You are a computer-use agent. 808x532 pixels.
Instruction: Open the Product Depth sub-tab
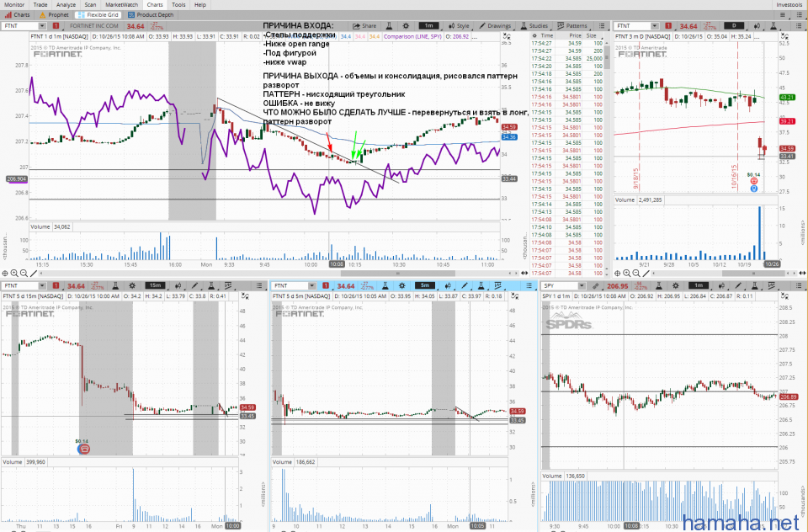(151, 15)
